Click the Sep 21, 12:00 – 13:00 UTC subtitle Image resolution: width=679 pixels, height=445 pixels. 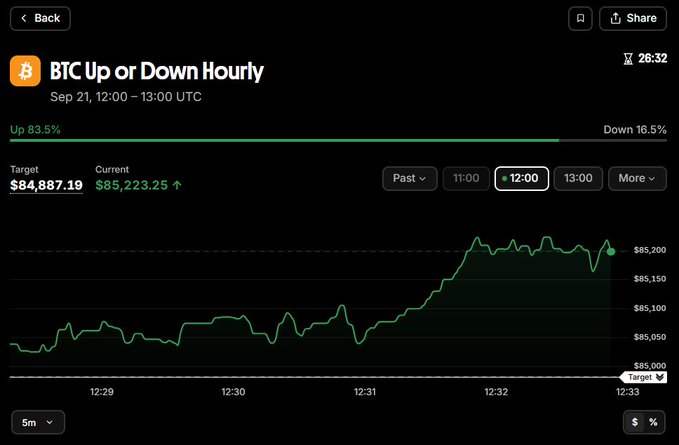click(x=126, y=97)
